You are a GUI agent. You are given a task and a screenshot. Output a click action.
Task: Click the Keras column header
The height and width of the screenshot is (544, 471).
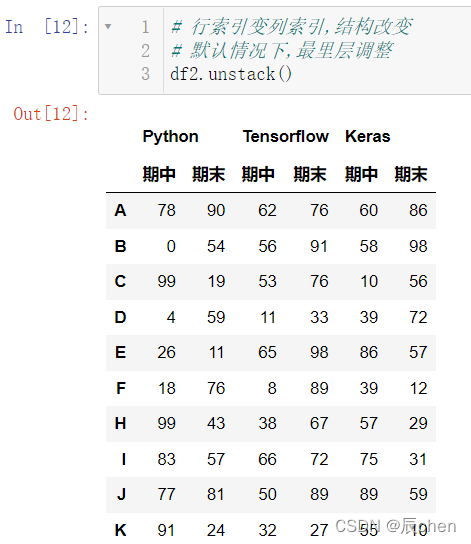tap(368, 136)
